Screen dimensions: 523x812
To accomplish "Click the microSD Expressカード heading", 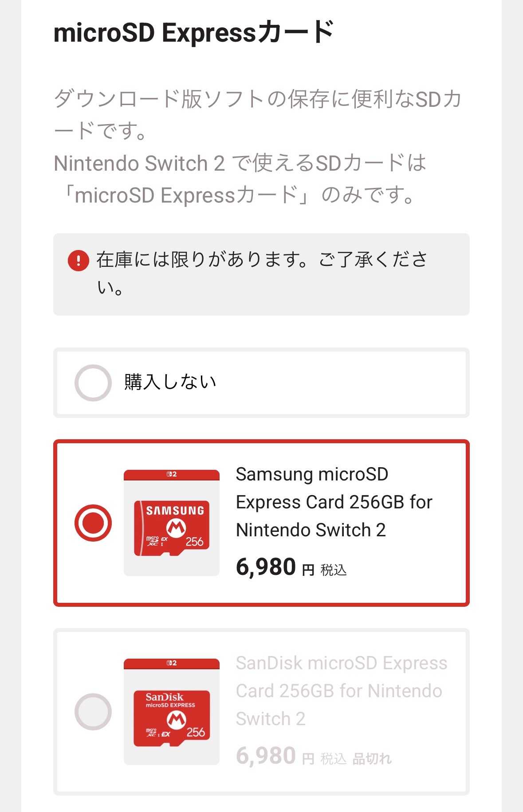I will tap(193, 33).
